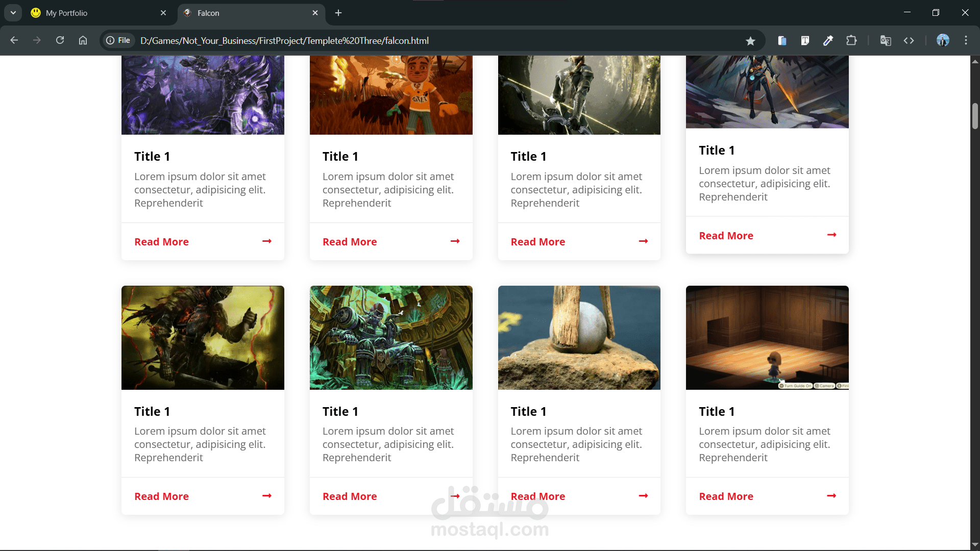Open the browser home page

point(83,40)
